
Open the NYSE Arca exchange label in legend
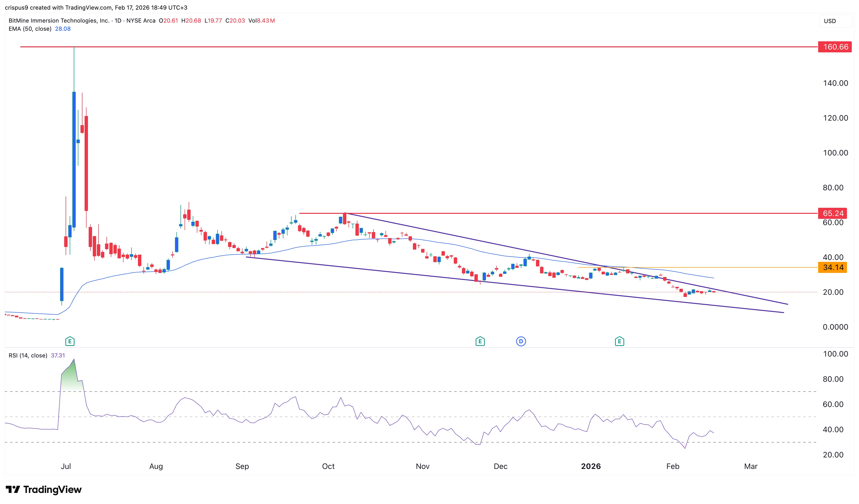point(141,20)
